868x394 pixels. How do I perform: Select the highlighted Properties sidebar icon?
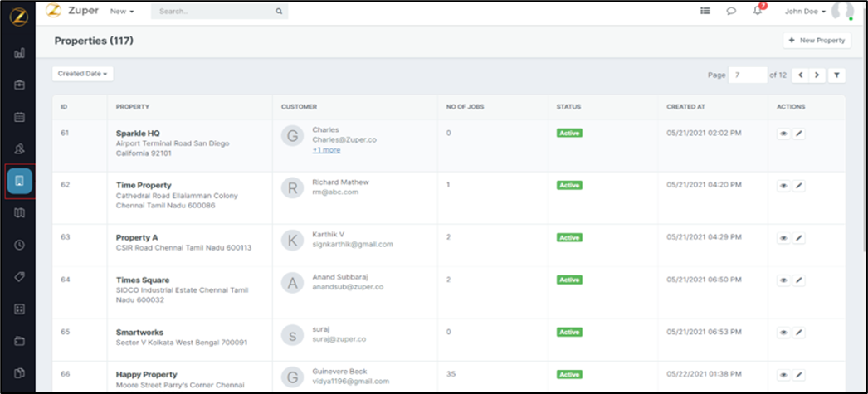(x=19, y=181)
